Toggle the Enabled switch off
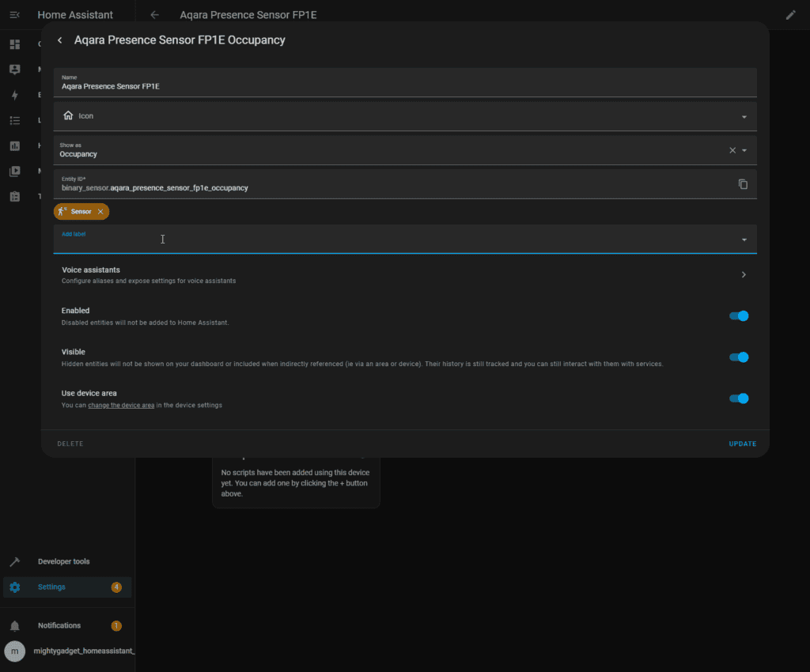 pos(738,316)
